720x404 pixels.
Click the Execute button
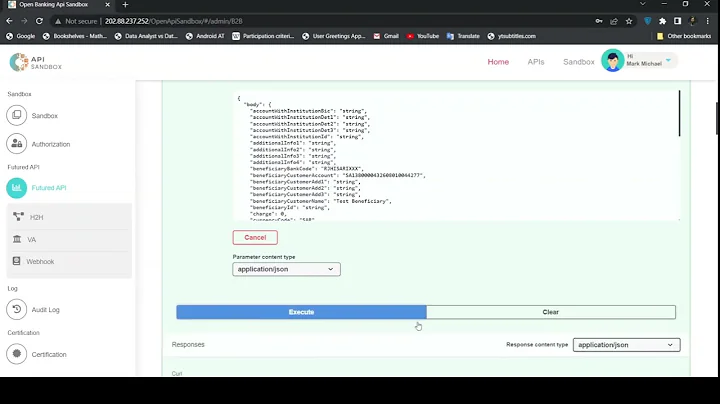click(x=301, y=312)
